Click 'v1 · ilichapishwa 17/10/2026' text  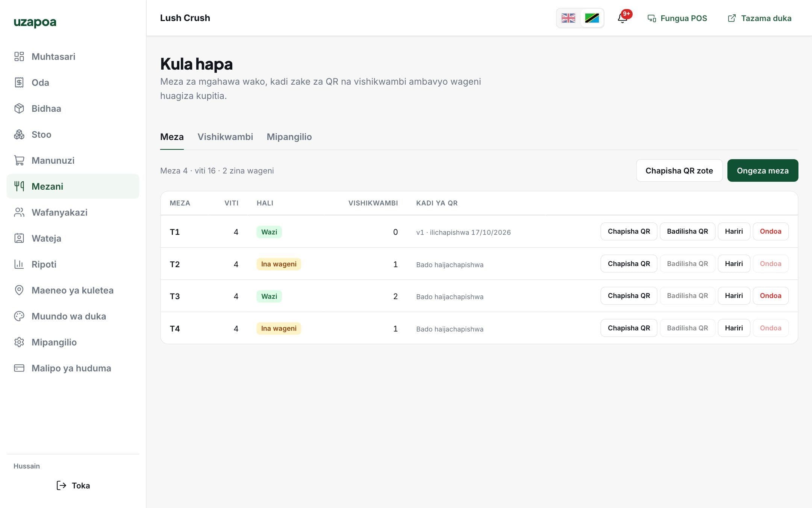tap(464, 233)
